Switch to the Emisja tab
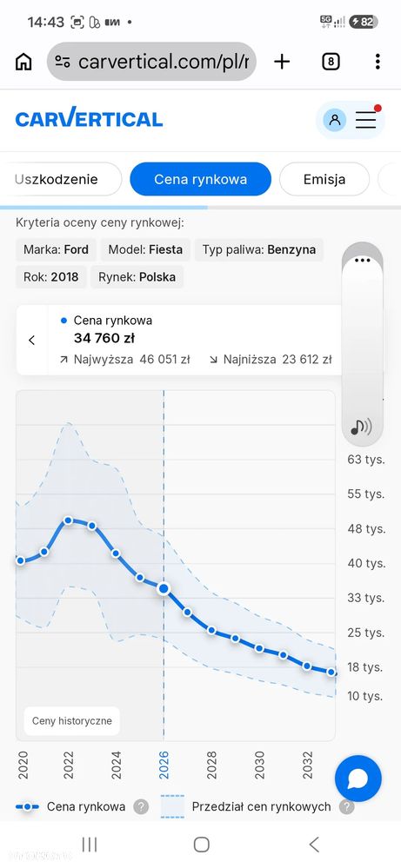This screenshot has height=868, width=401. click(324, 179)
